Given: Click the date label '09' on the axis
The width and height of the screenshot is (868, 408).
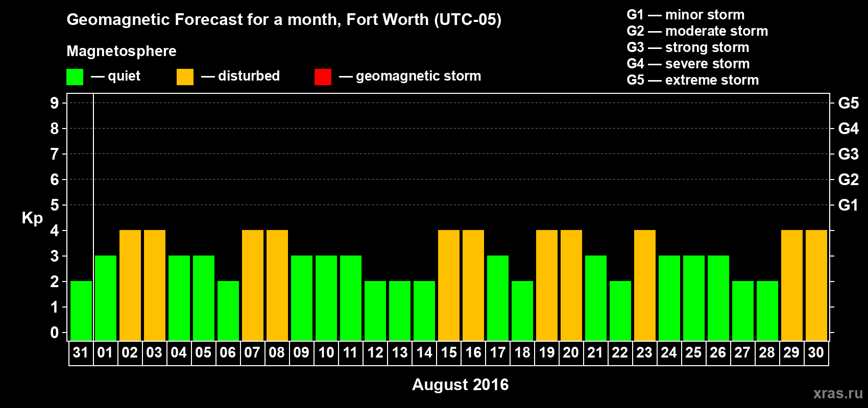Looking at the screenshot, I should (301, 352).
